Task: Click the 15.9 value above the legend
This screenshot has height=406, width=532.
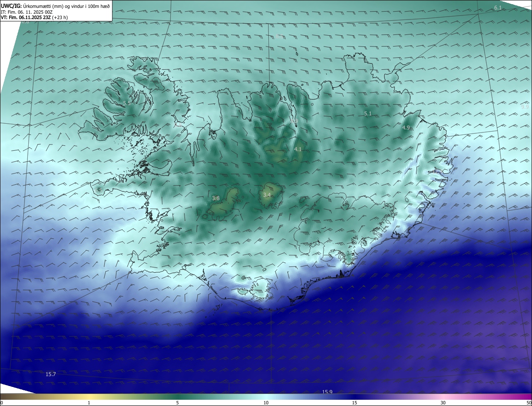Action: 327,391
